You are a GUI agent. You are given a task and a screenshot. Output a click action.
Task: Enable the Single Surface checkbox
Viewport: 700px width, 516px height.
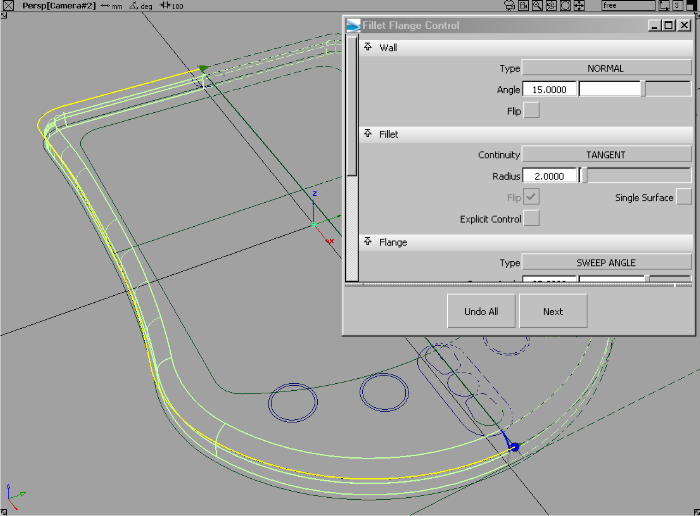pos(684,197)
